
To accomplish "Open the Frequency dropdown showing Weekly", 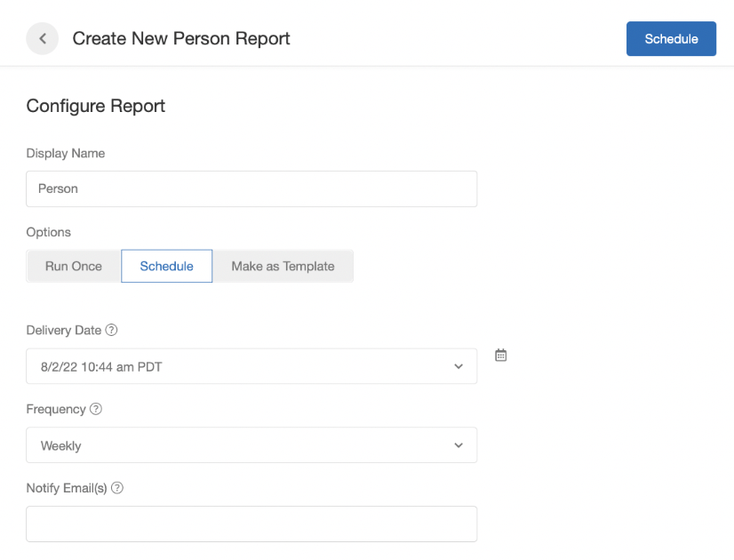I will 251,444.
